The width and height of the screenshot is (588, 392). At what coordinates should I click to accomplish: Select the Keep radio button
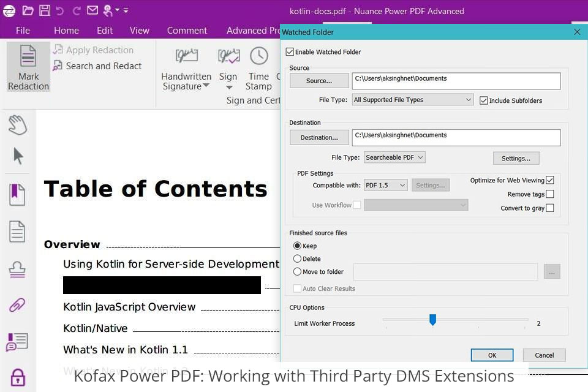tap(298, 246)
